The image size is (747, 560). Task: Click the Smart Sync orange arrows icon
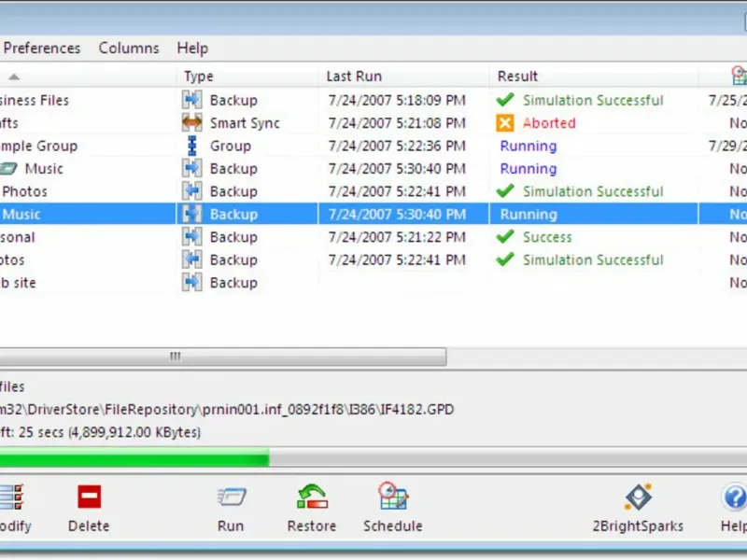tap(191, 122)
